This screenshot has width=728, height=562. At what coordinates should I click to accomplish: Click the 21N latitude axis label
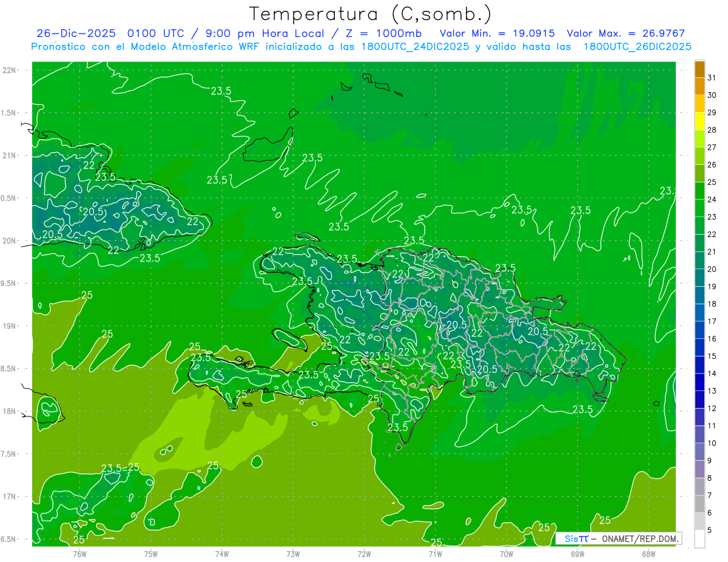pos(10,155)
